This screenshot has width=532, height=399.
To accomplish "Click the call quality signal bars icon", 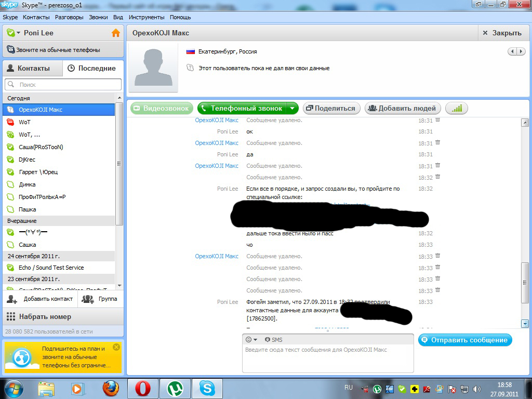I will pos(457,108).
